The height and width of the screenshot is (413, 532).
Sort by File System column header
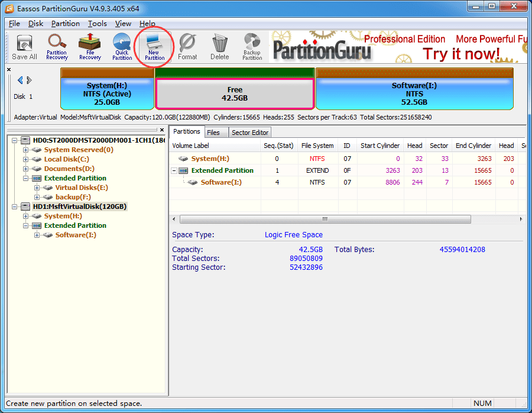coord(317,146)
